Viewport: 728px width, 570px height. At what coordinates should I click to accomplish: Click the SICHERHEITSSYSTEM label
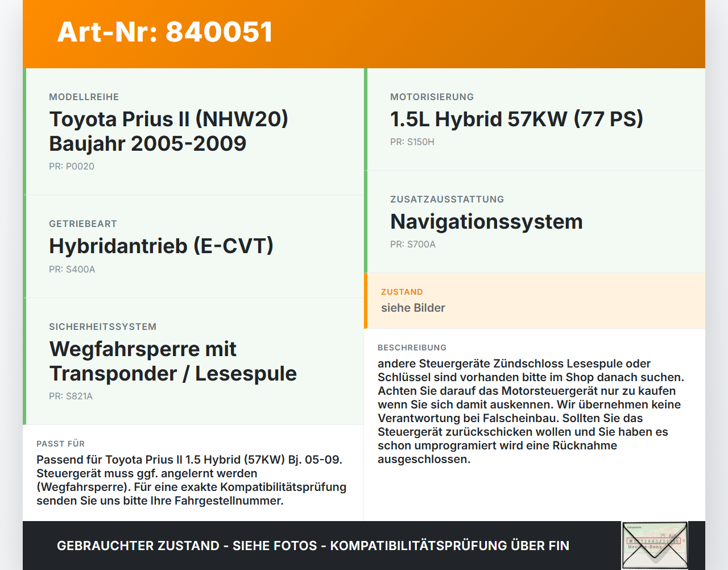pyautogui.click(x=103, y=327)
